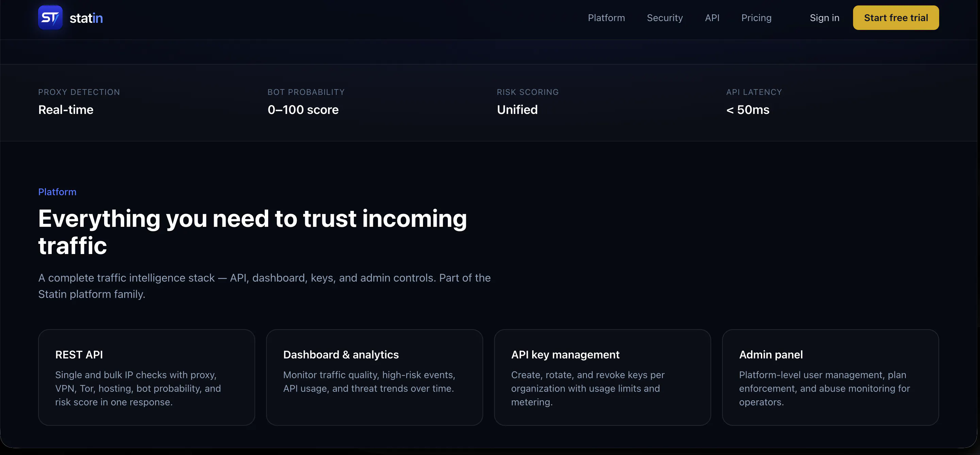Select the RISK SCORING label
This screenshot has height=455, width=980.
(x=528, y=92)
